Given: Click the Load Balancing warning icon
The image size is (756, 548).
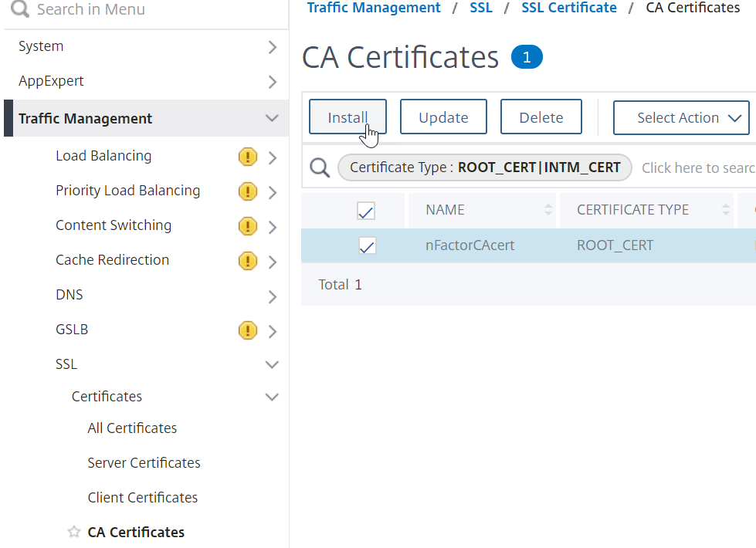Looking at the screenshot, I should coord(247,157).
